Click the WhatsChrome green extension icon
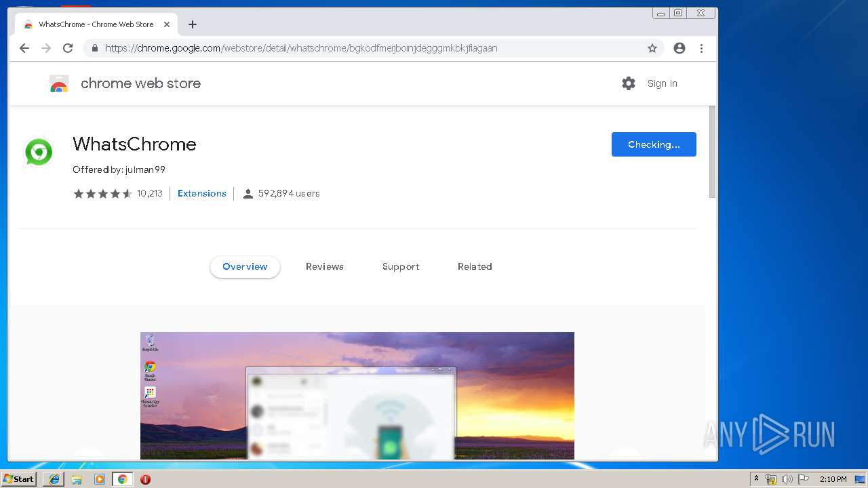 (x=39, y=152)
